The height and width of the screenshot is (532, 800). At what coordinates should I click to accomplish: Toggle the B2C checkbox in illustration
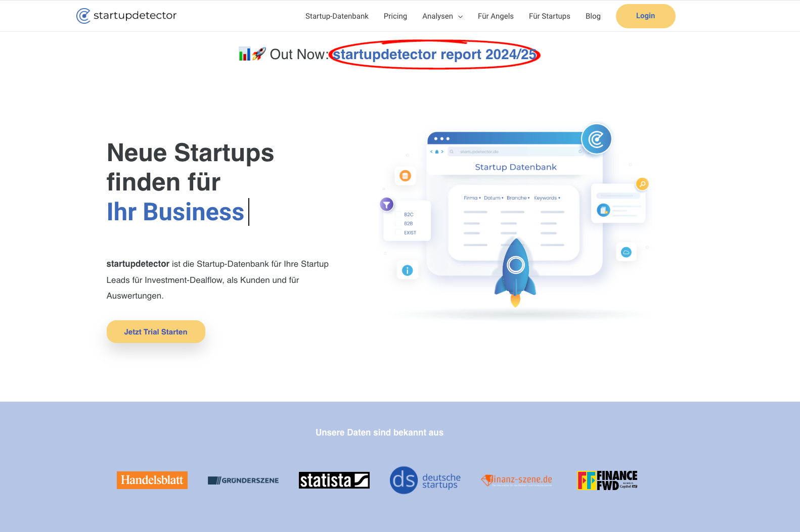tap(398, 214)
